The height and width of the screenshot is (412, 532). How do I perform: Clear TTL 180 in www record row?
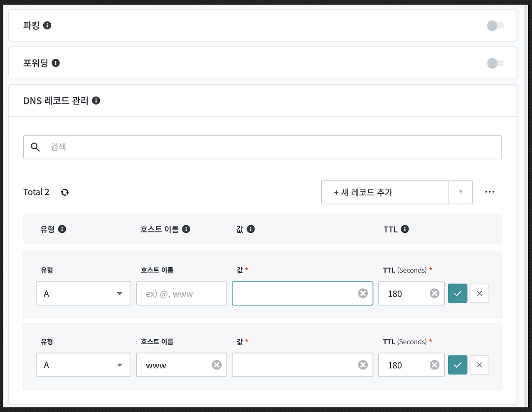point(434,365)
